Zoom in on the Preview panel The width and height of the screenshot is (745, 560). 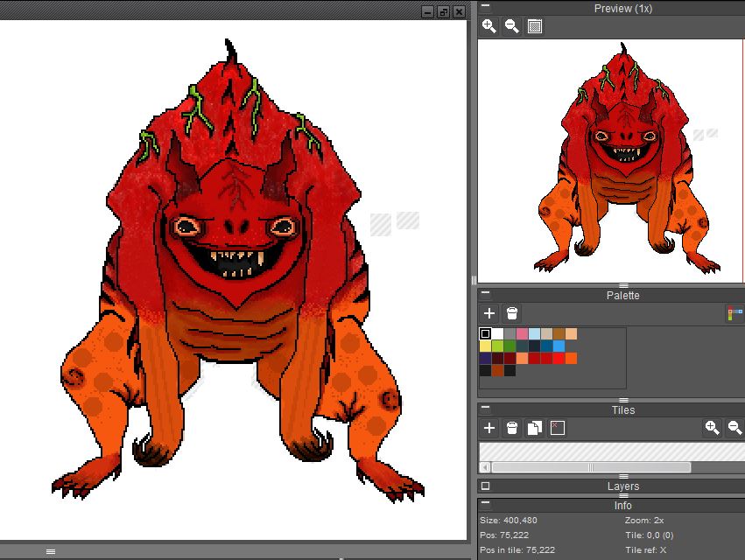point(489,26)
